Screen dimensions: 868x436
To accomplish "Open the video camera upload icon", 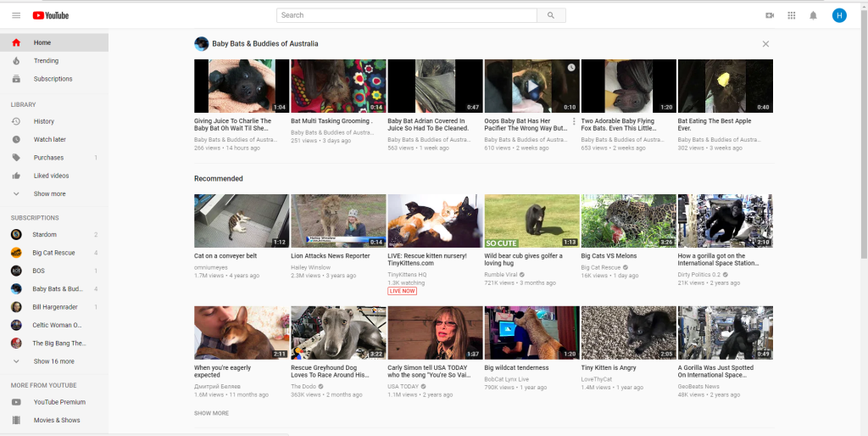I will pyautogui.click(x=770, y=15).
